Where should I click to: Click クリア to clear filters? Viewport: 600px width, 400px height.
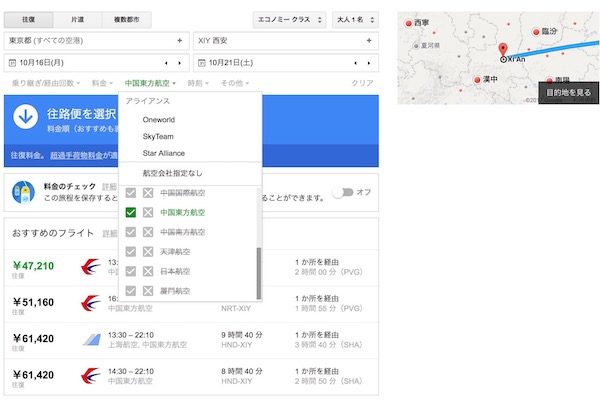(362, 83)
